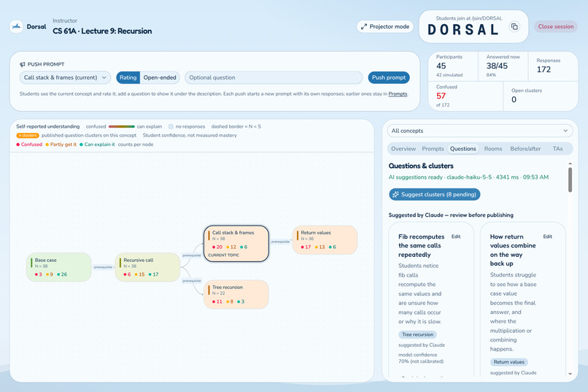Click the AI suggestions ready status line
The image size is (588, 392).
[x=468, y=177]
